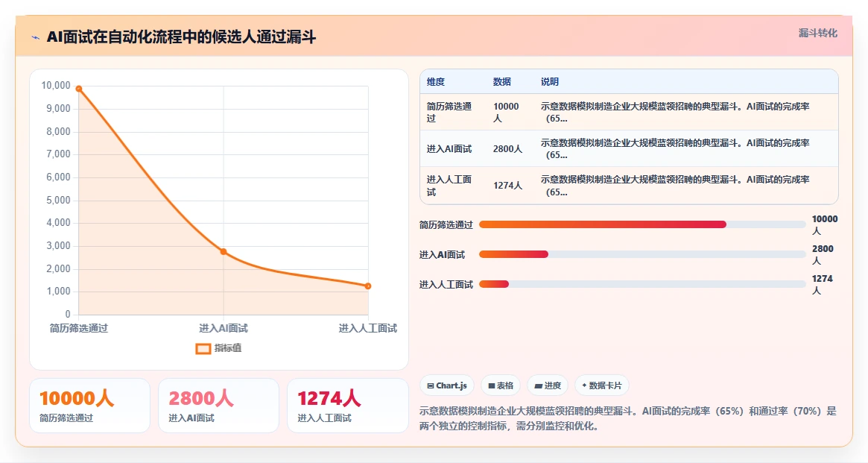
Task: Click the Chart.js tag
Action: [447, 385]
